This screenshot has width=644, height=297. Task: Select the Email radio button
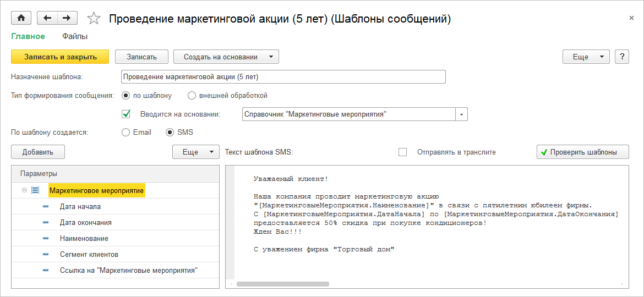click(126, 133)
